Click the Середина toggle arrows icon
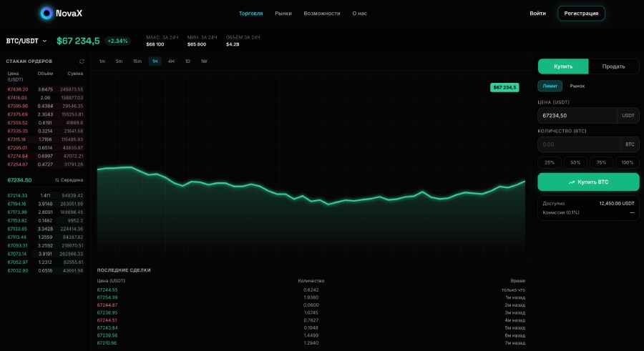 click(x=57, y=180)
